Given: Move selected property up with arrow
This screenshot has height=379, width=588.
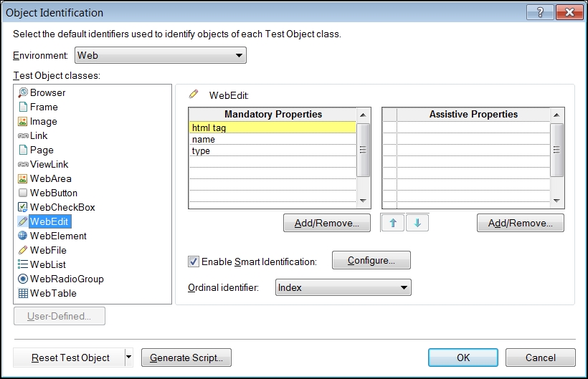Looking at the screenshot, I should click(x=392, y=223).
